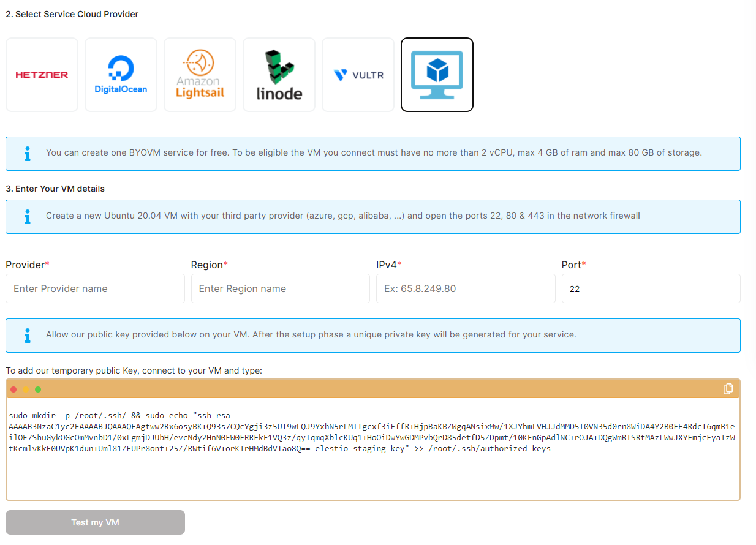This screenshot has height=545, width=756.
Task: Select the Linode provider card
Action: (x=279, y=75)
